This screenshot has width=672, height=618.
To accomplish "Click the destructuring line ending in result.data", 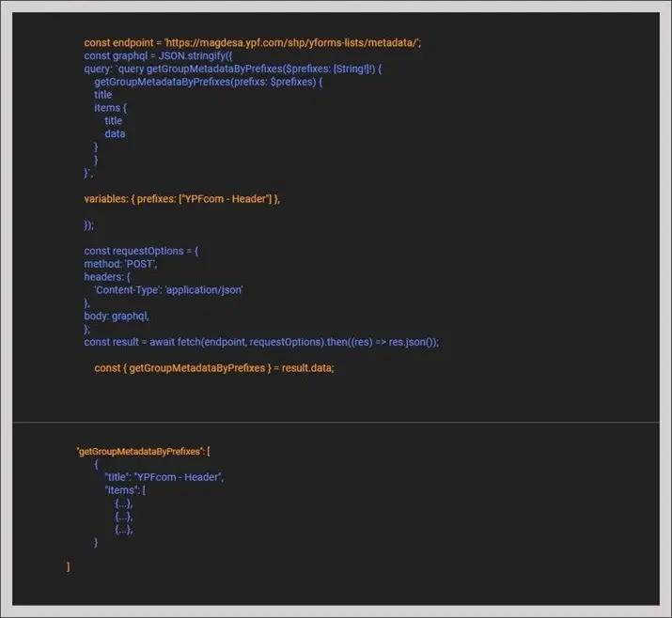I will click(214, 368).
